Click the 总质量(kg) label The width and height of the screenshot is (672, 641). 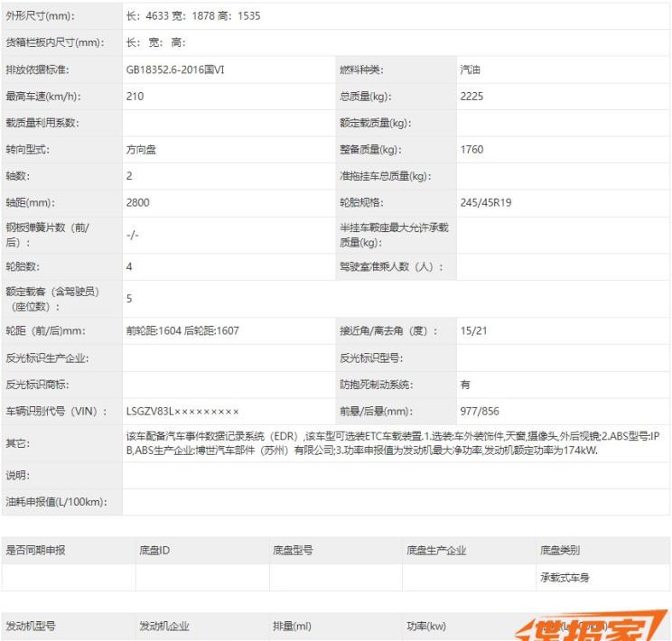coord(366,96)
